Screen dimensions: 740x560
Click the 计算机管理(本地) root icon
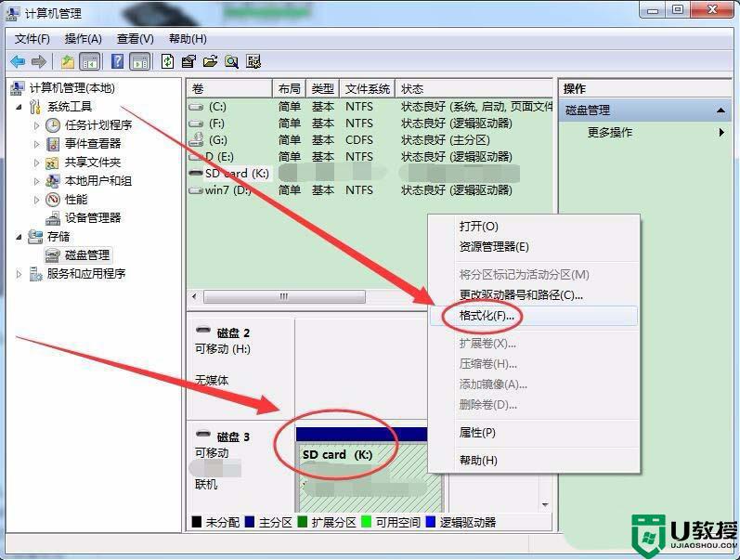click(x=18, y=88)
